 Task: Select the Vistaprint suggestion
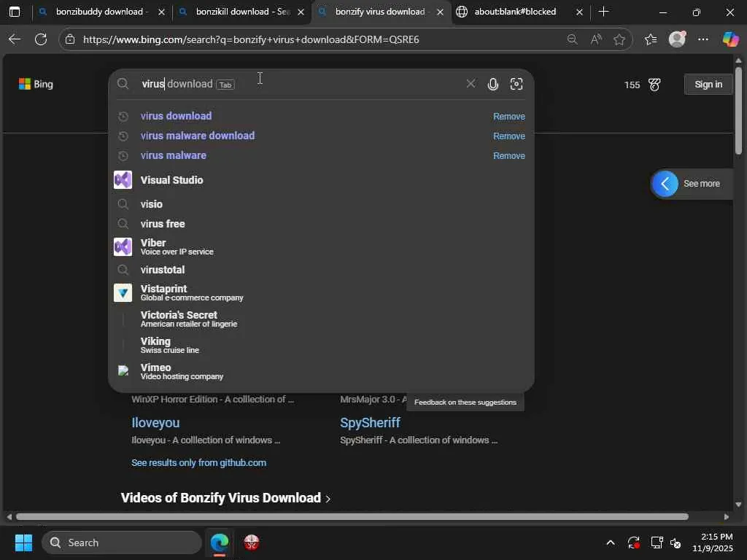coord(321,293)
